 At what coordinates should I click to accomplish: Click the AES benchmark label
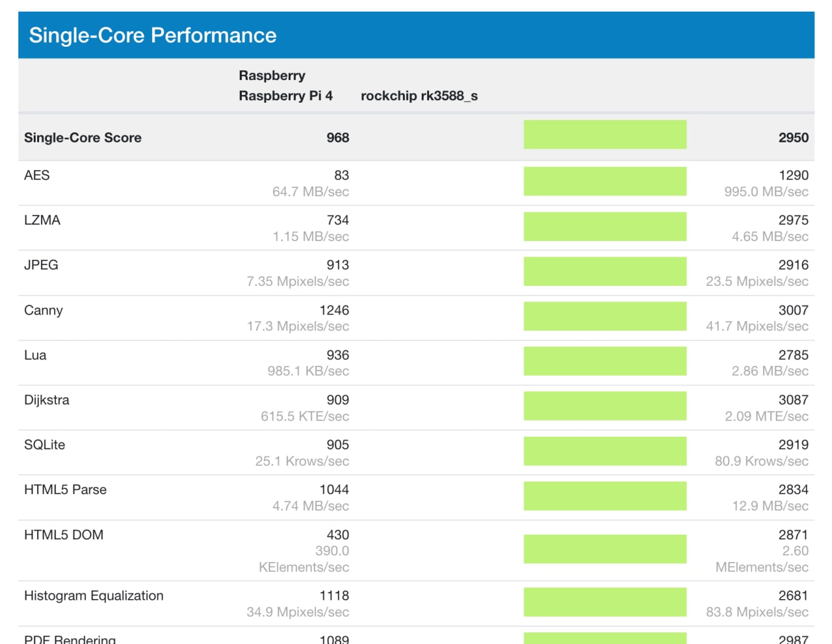37,175
